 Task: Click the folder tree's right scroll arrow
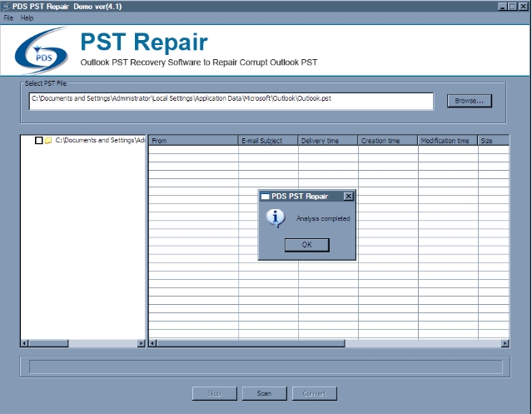click(142, 343)
